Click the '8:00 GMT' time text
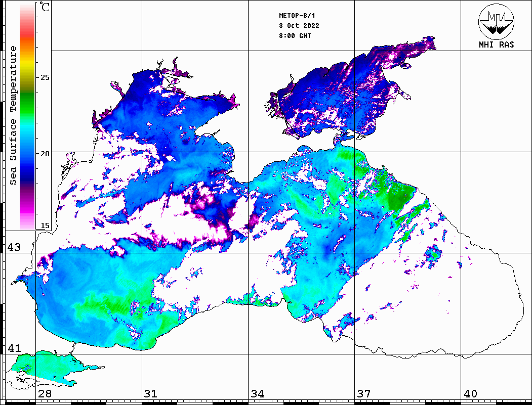Image resolution: width=532 pixels, height=405 pixels. tap(295, 35)
